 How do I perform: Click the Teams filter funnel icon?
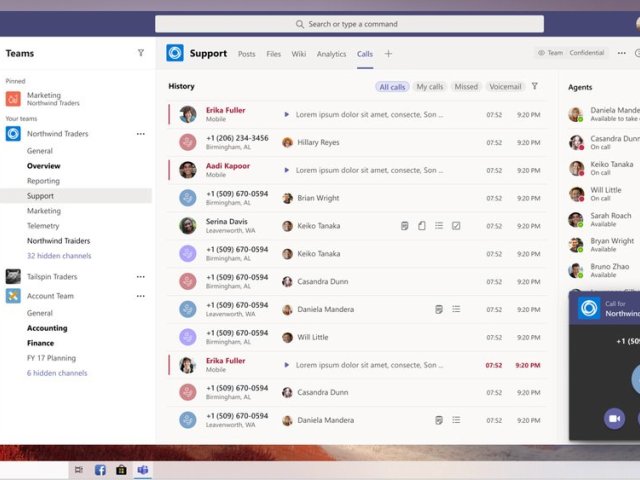pyautogui.click(x=141, y=53)
